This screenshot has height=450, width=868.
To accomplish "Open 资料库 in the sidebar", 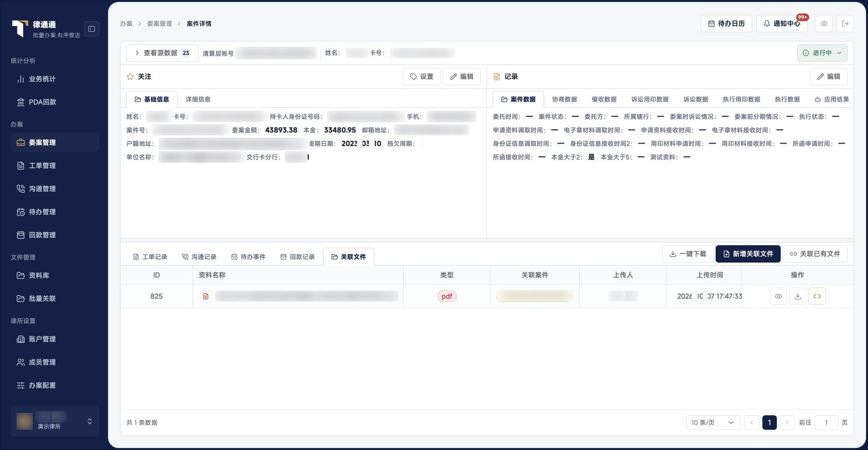I will click(55, 276).
